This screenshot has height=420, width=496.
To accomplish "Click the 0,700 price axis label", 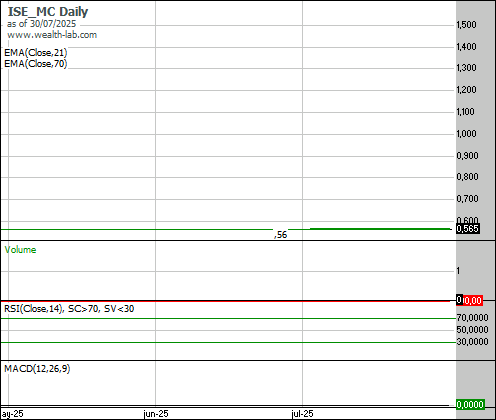I will click(x=467, y=199).
